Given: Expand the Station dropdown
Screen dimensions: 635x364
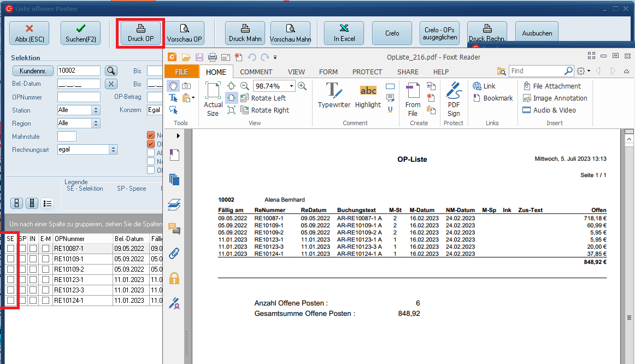Looking at the screenshot, I should tap(96, 110).
